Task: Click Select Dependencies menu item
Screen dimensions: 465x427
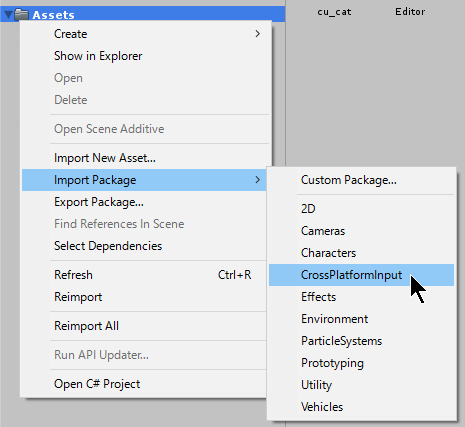Action: tap(108, 246)
